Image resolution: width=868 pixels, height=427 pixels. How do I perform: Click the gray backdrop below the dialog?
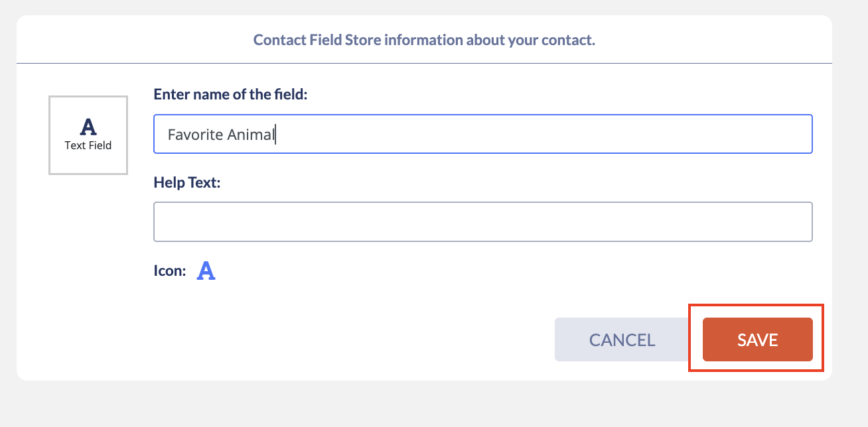pyautogui.click(x=425, y=404)
